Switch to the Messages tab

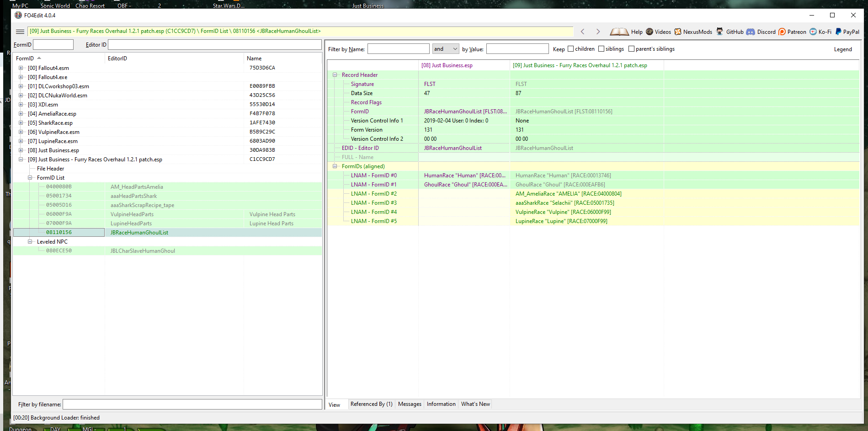click(x=410, y=404)
